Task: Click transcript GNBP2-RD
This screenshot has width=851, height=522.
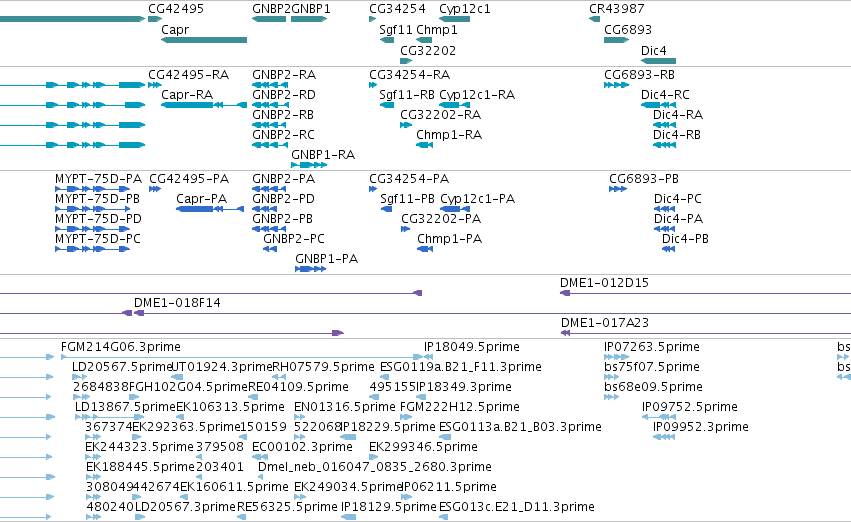Action: pos(284,95)
